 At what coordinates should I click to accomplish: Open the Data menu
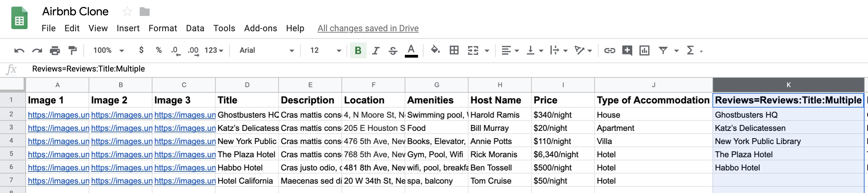coord(195,28)
